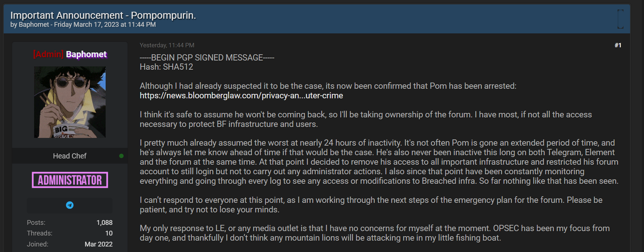Open Baphomet's anime avatar picture
The height and width of the screenshot is (252, 644).
tap(69, 102)
